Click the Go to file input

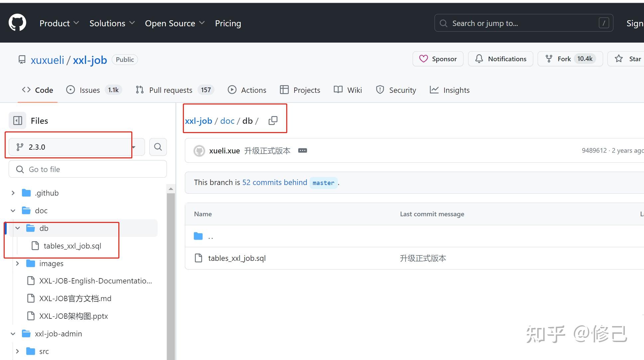88,169
